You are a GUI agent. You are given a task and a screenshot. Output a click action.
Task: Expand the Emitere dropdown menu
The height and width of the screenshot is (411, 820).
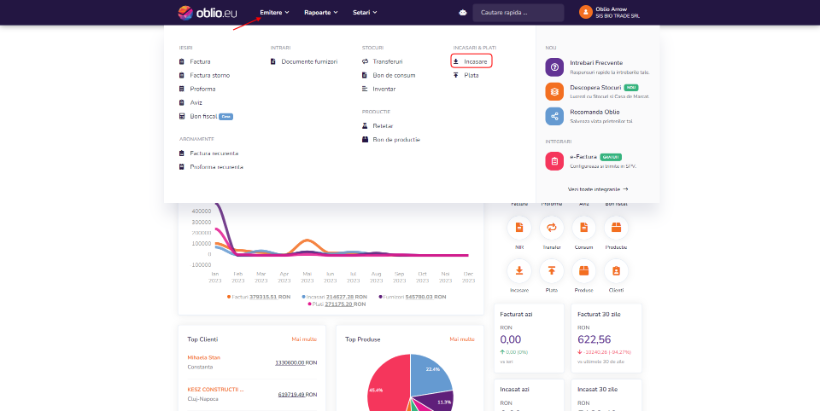[274, 13]
